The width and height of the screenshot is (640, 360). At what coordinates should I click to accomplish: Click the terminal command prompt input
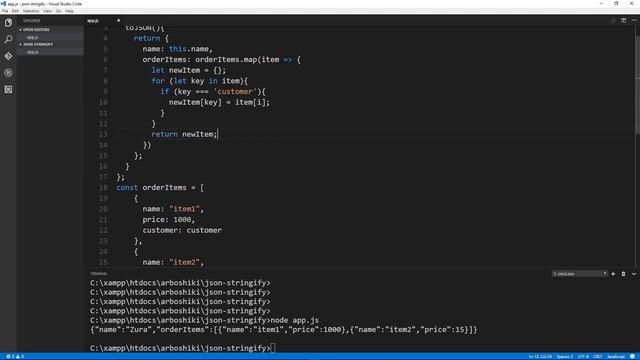pos(273,348)
